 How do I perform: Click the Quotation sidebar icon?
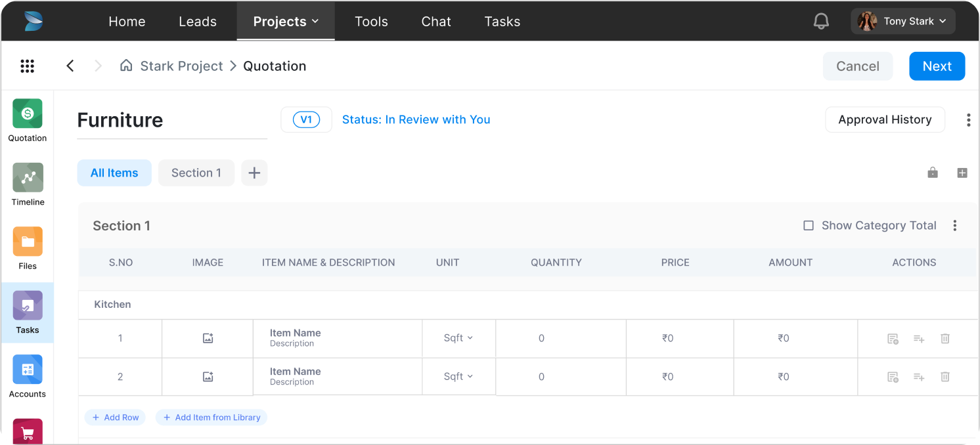[x=28, y=114]
